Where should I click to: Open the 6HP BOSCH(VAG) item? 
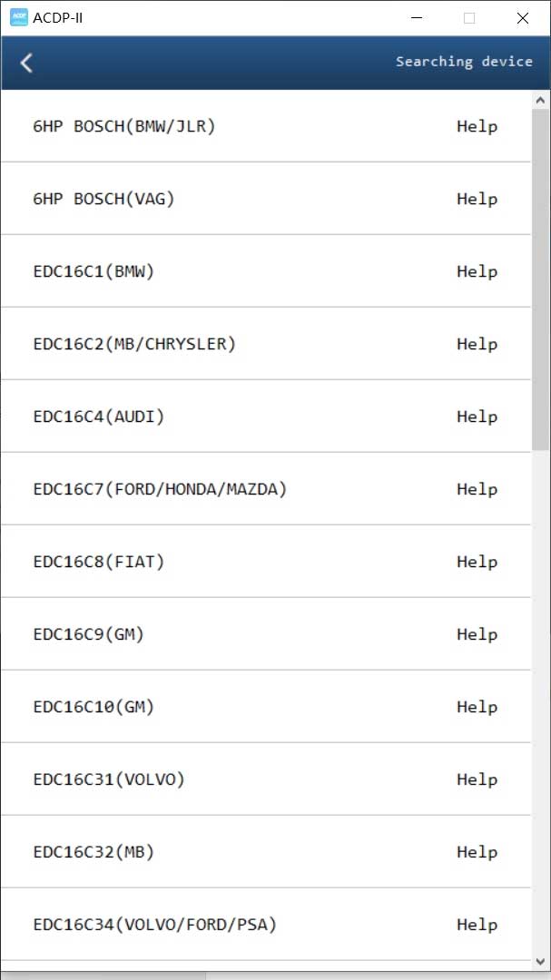[x=103, y=199]
